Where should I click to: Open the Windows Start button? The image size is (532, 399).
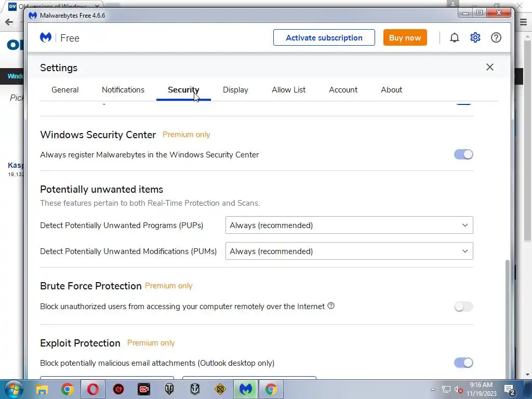coord(14,389)
